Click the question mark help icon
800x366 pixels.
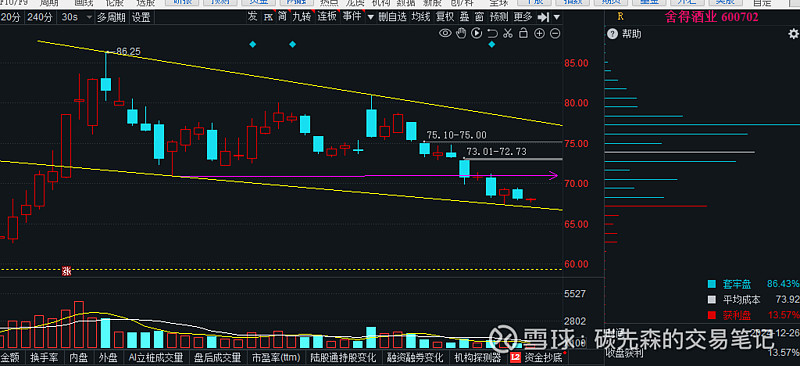[612, 34]
